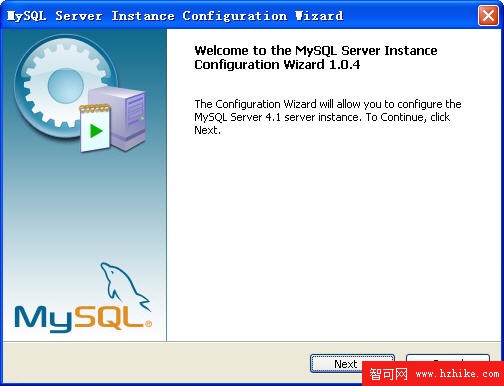
Task: Click the gear and server icon
Action: click(x=80, y=93)
